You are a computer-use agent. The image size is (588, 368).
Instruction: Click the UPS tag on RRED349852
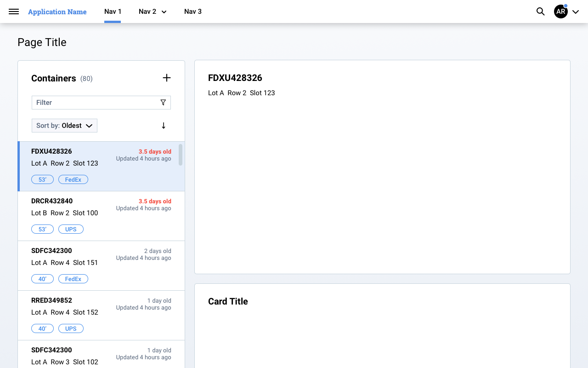pos(71,328)
